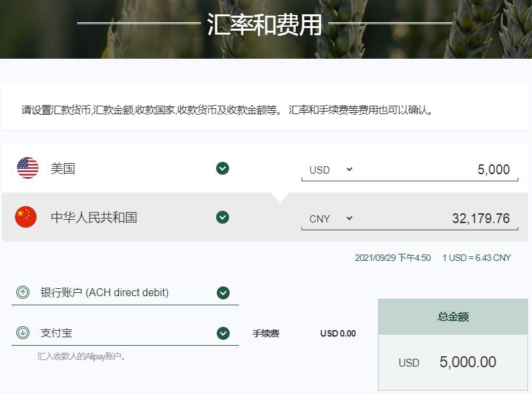Open the CNY receiving currency selector
The height and width of the screenshot is (394, 532).
click(330, 219)
